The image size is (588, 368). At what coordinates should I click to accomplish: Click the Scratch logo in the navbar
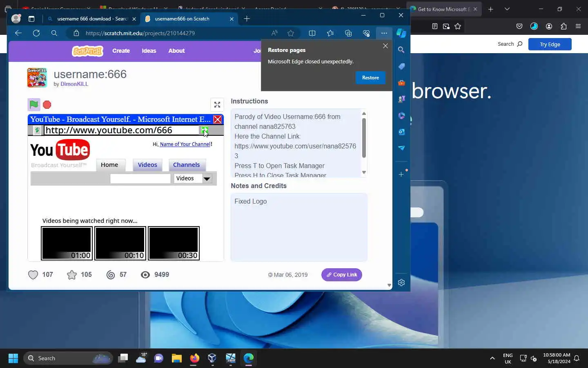click(x=87, y=51)
